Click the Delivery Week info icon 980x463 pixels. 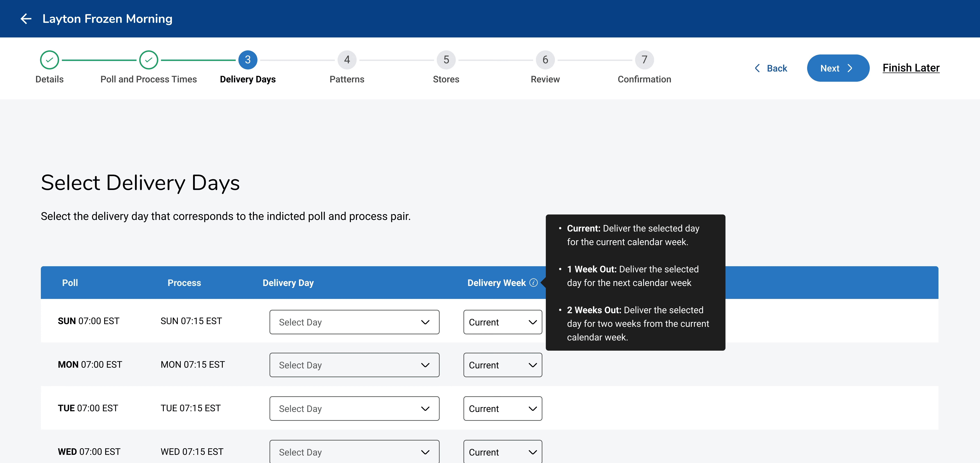pyautogui.click(x=533, y=283)
